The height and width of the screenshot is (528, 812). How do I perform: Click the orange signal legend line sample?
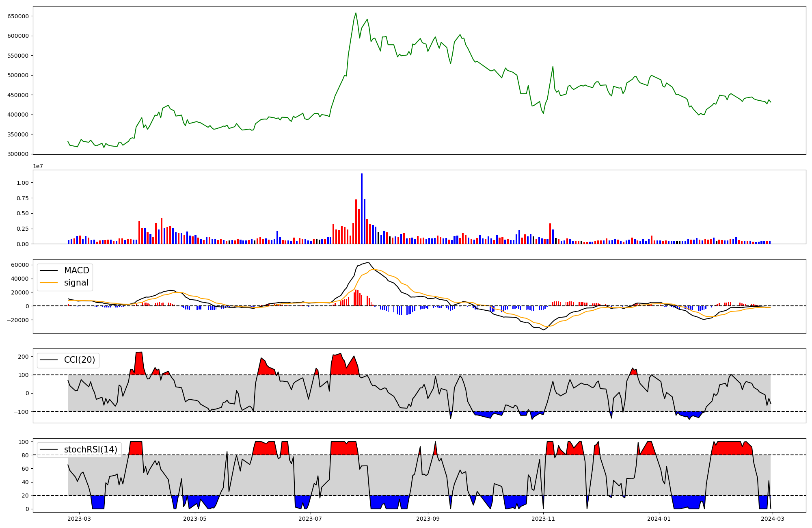tap(50, 283)
